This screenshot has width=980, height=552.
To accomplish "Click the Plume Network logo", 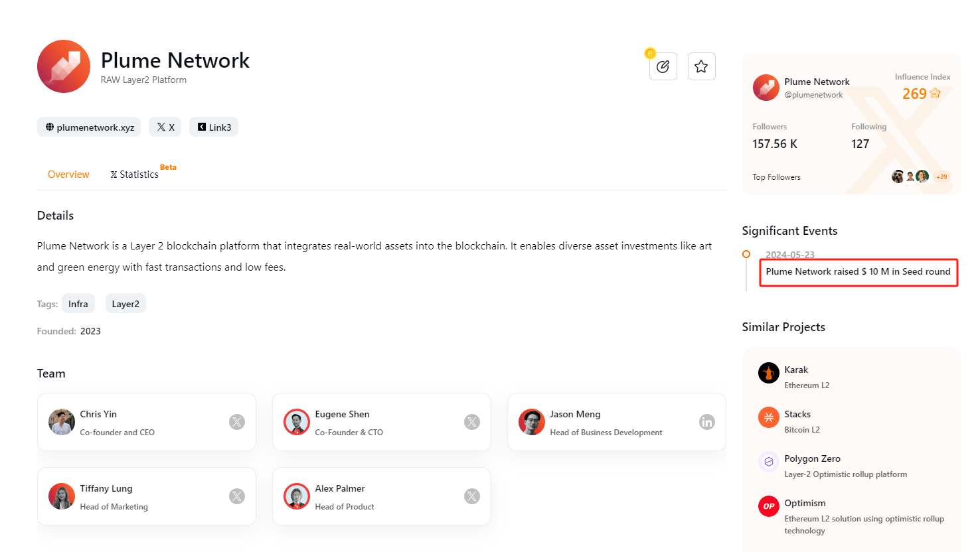I will (64, 66).
